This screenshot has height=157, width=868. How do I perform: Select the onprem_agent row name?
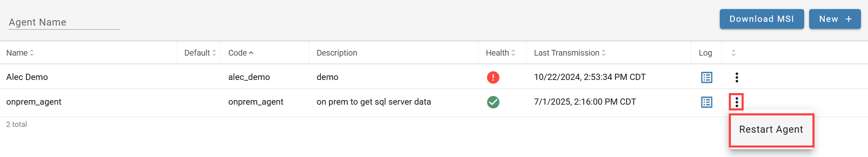point(34,102)
